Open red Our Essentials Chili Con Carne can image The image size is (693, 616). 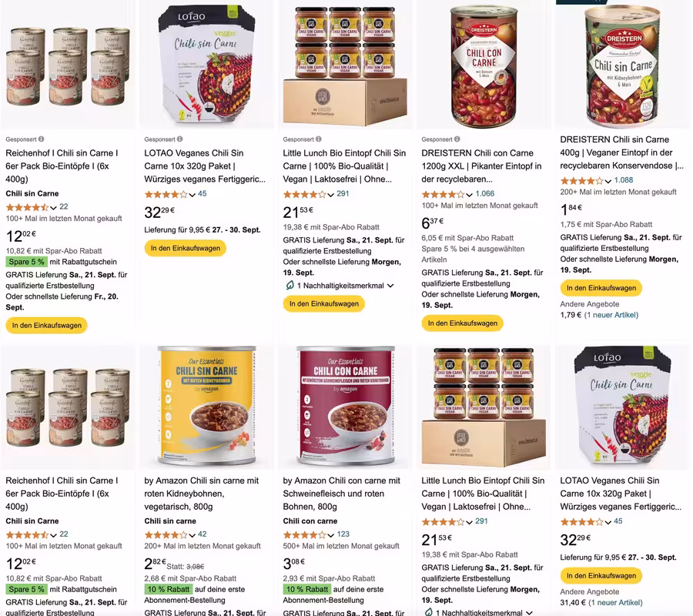click(346, 406)
